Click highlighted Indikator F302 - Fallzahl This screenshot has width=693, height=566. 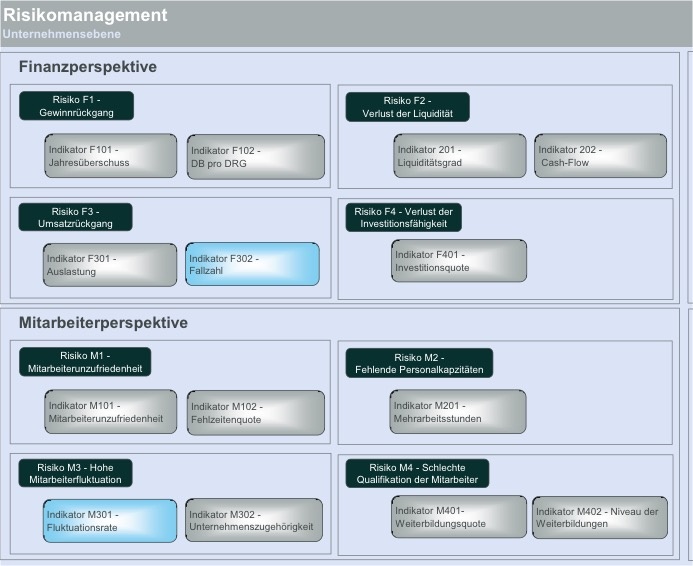point(253,265)
